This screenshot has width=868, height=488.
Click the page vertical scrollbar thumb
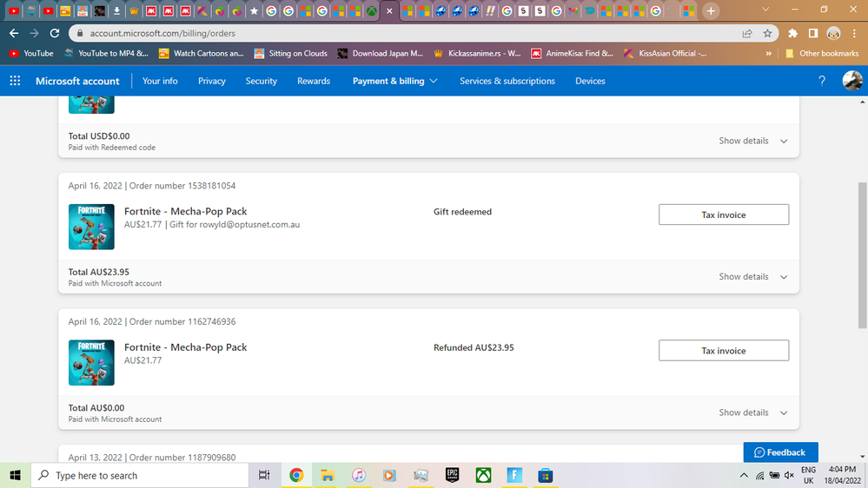click(x=863, y=254)
